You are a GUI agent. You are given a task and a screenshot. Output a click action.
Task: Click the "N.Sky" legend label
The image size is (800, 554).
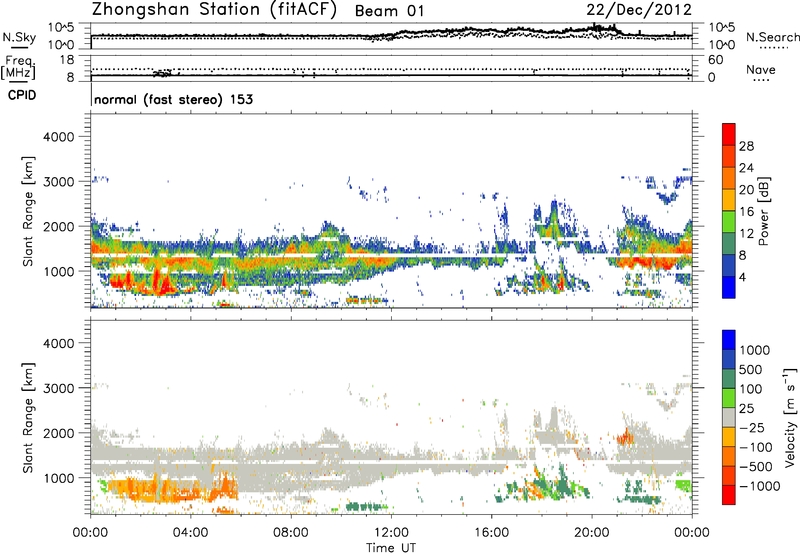click(19, 37)
